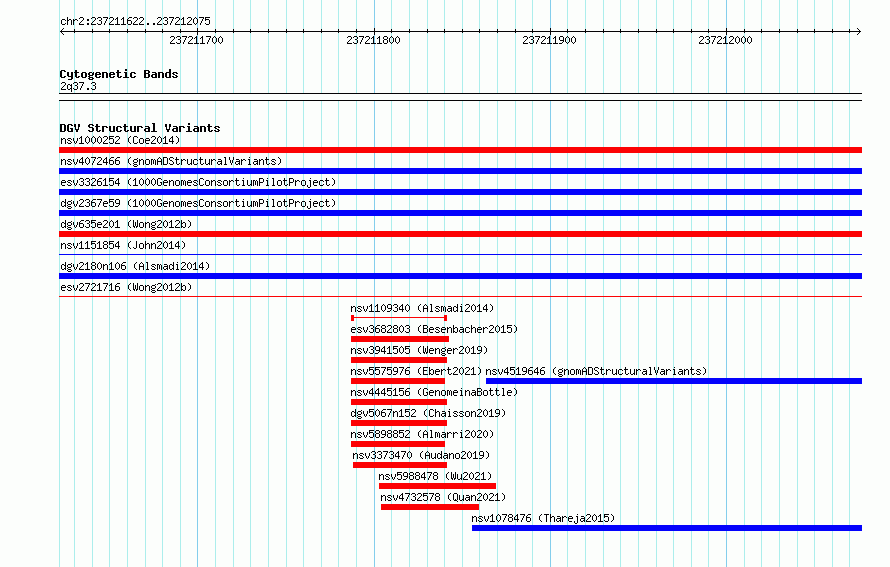This screenshot has height=567, width=890.
Task: Click the red nsv5988478 variant bar
Action: pyautogui.click(x=437, y=486)
